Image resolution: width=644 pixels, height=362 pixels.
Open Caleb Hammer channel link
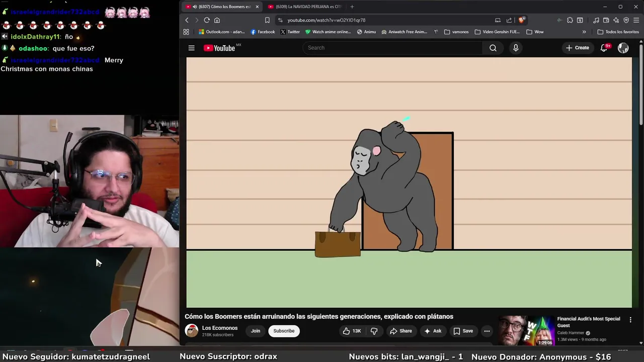pos(571,333)
